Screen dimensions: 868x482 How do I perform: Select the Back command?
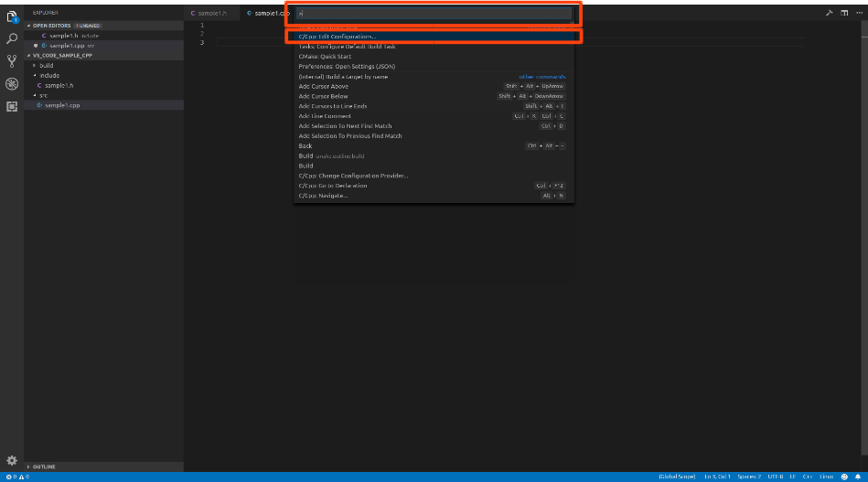pos(434,146)
